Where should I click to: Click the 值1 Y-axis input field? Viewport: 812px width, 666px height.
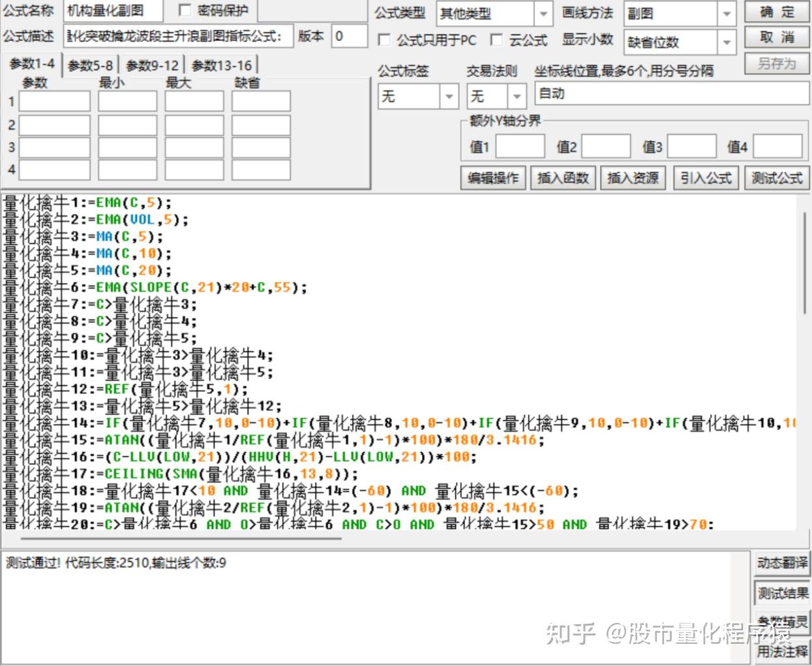(520, 147)
